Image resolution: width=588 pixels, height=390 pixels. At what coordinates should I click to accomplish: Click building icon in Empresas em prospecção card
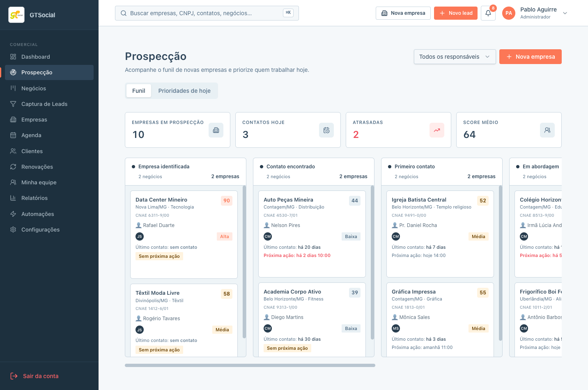click(216, 130)
